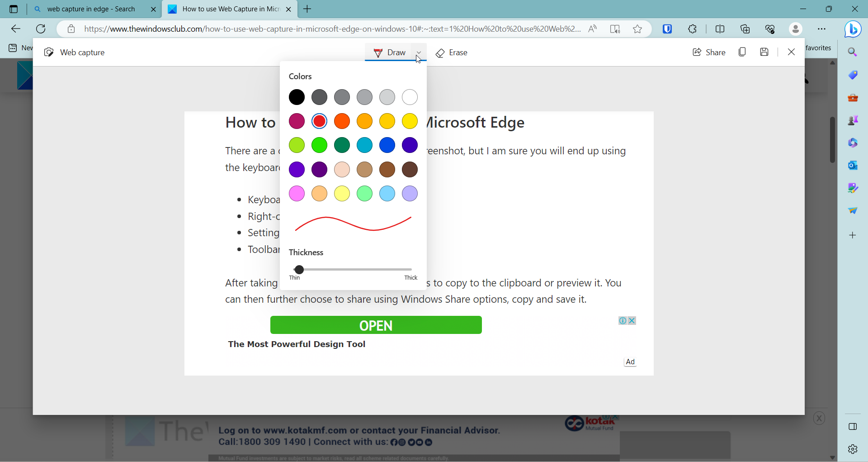Image resolution: width=868 pixels, height=462 pixels.
Task: Share the web capture
Action: 709,52
